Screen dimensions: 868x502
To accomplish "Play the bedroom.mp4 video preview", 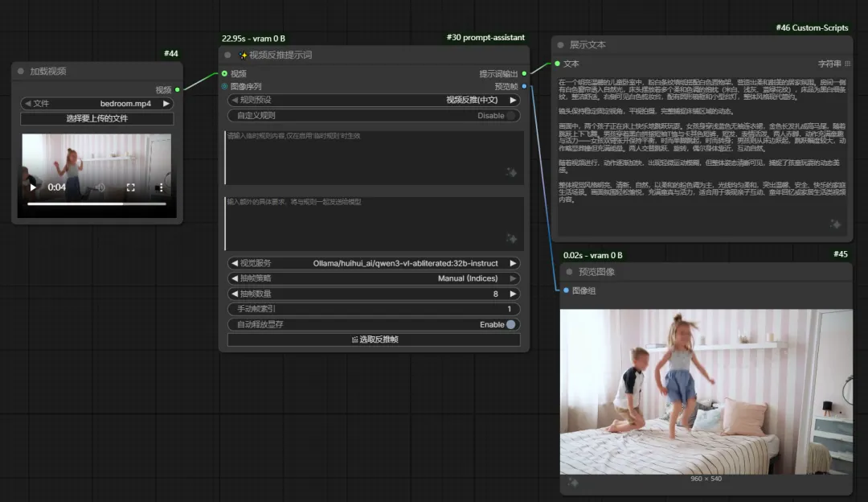I will point(33,187).
